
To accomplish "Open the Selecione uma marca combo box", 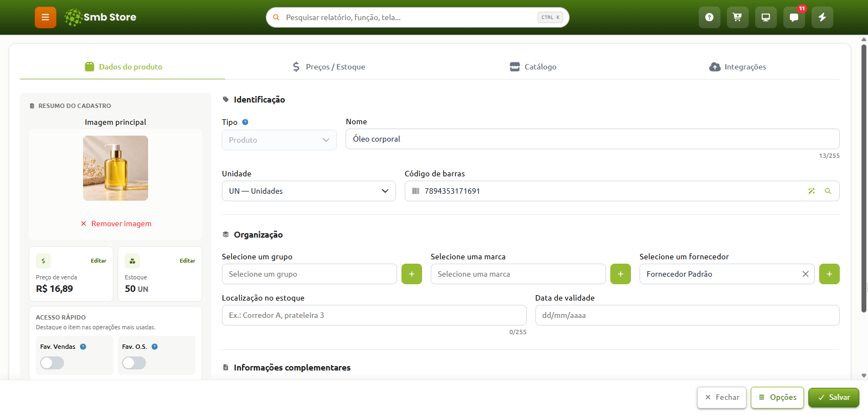I will coord(518,274).
